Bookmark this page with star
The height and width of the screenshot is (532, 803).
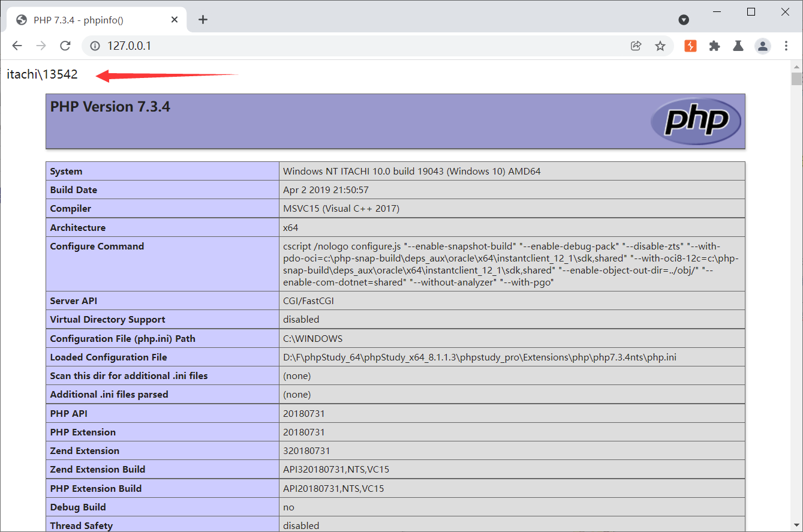pyautogui.click(x=660, y=46)
